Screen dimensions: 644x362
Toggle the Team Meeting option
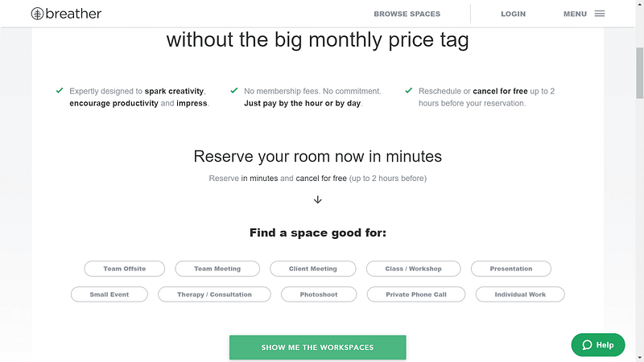pyautogui.click(x=217, y=269)
